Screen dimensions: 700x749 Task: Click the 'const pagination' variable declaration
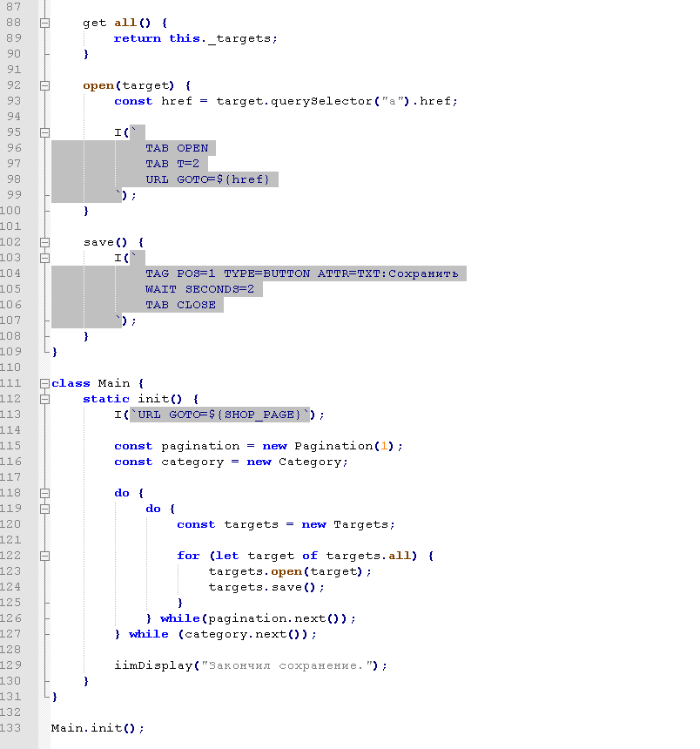[x=177, y=446]
